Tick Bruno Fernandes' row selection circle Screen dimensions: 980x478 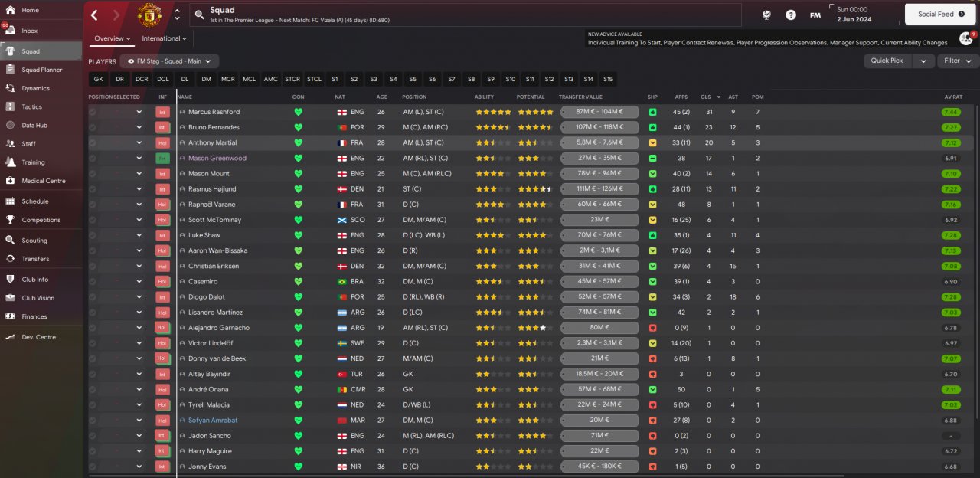(x=93, y=127)
